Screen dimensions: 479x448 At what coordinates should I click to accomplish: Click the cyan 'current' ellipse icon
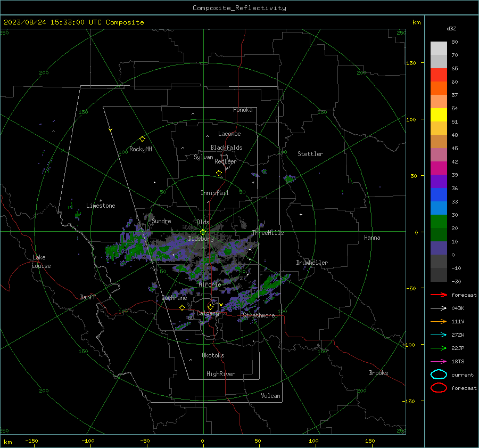click(x=439, y=374)
